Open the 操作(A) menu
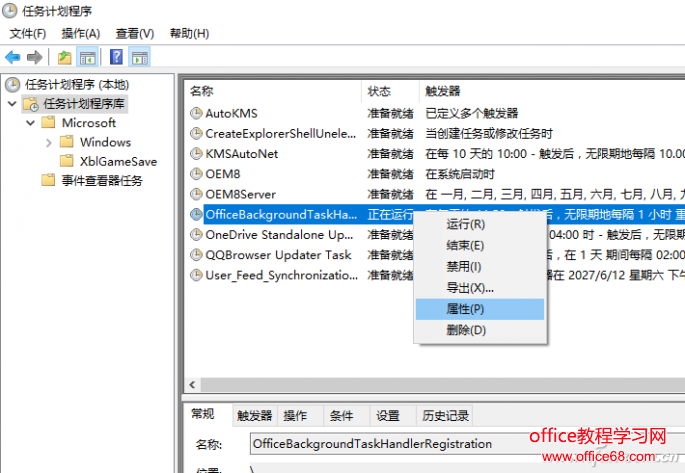 pyautogui.click(x=81, y=34)
